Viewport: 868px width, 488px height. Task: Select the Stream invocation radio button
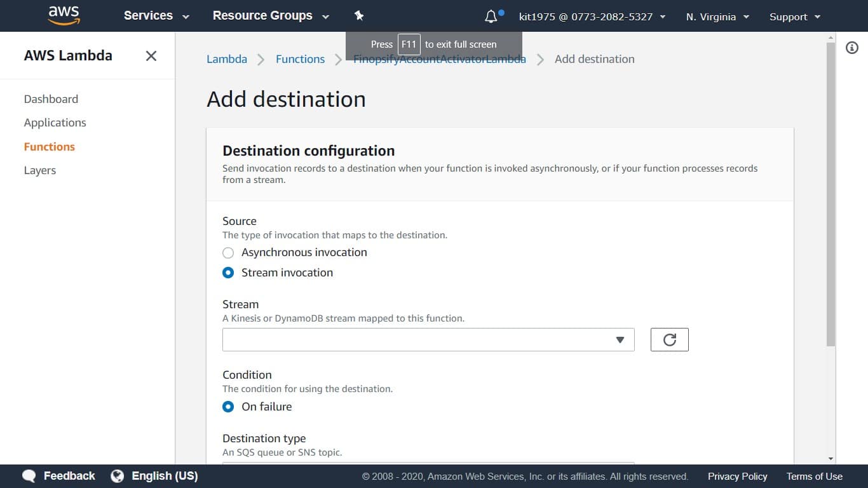pyautogui.click(x=228, y=273)
